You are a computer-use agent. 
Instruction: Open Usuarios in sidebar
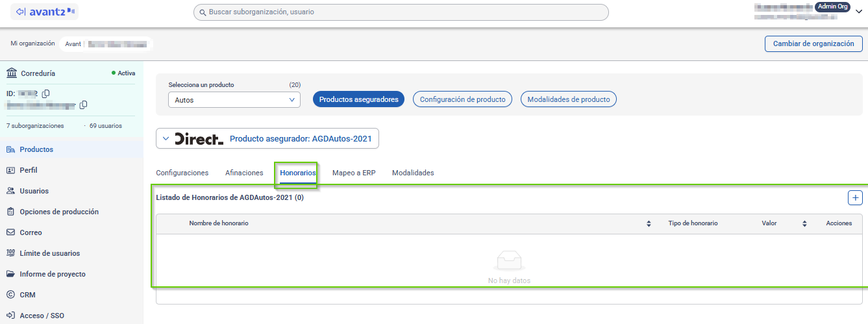71,191
